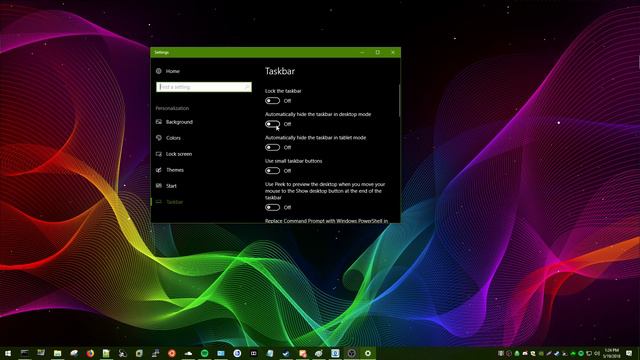Toggle the Peek desktop preview switch
640x360 pixels.
tap(272, 207)
